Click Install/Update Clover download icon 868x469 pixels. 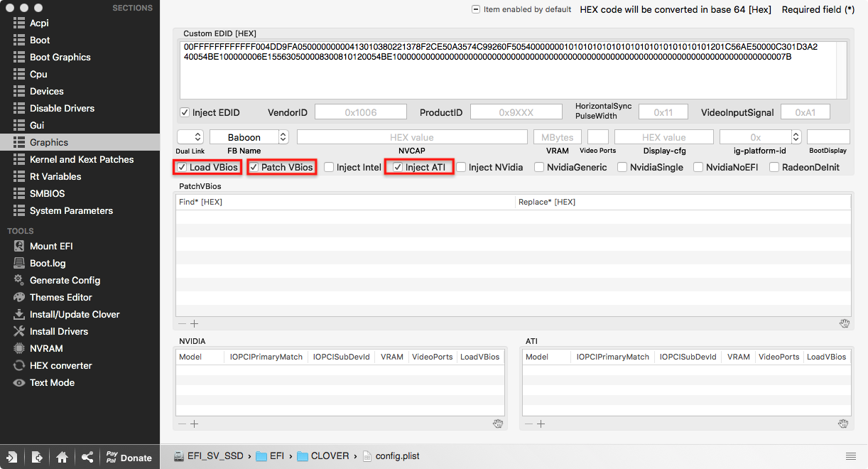point(18,314)
